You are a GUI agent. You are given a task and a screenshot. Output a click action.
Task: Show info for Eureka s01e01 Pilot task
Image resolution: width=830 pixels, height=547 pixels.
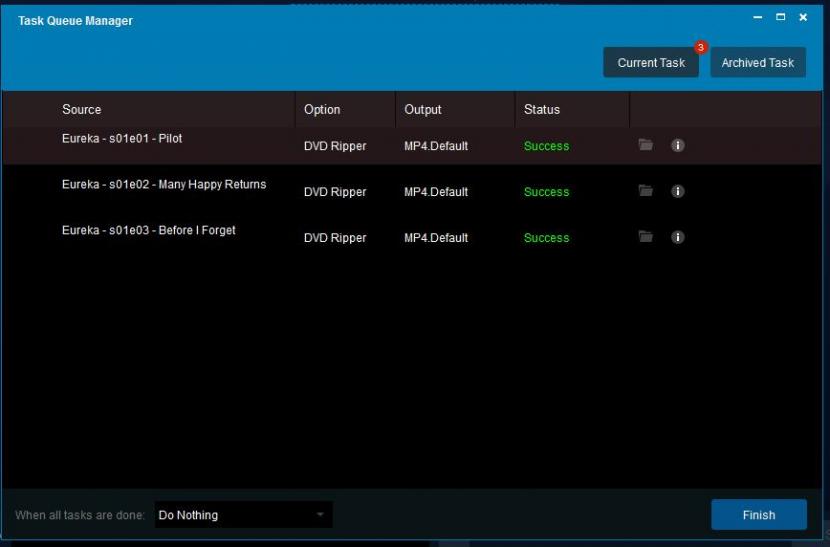click(x=677, y=145)
